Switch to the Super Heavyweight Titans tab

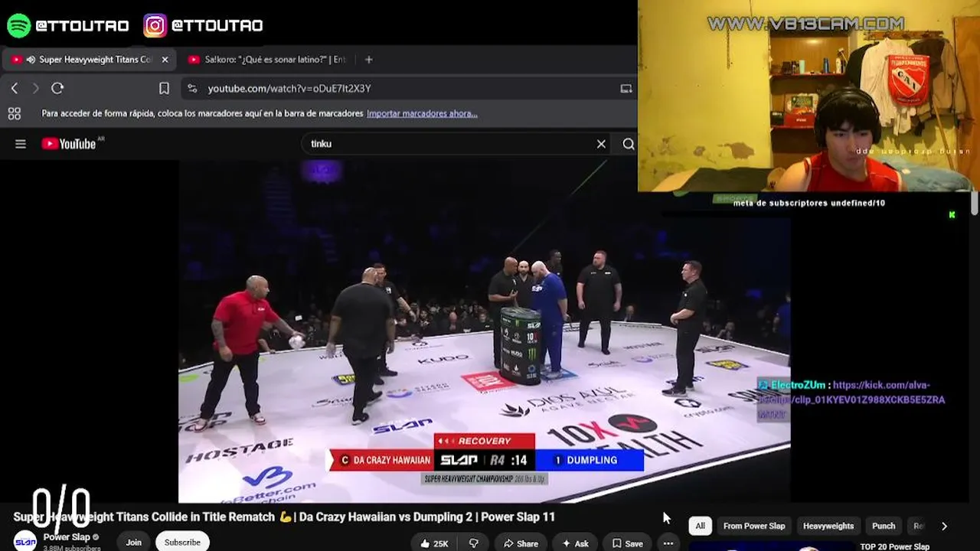click(90, 60)
